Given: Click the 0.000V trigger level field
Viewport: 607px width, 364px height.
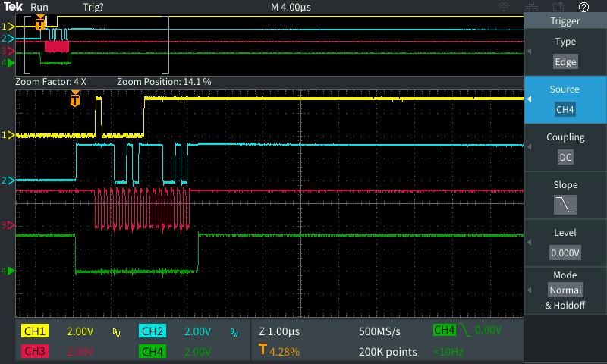Looking at the screenshot, I should coord(565,253).
